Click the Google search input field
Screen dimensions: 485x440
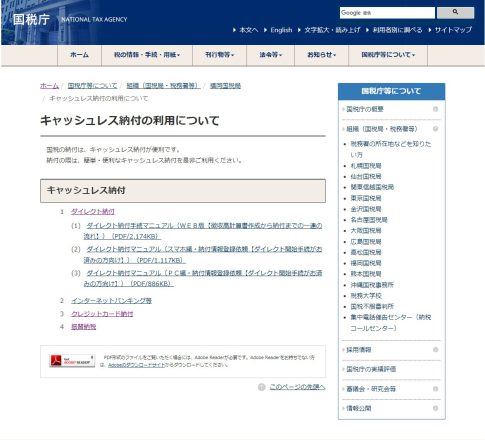(x=387, y=13)
